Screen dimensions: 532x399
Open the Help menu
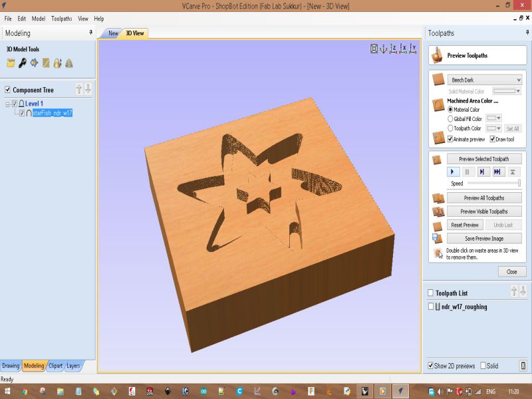pos(98,19)
